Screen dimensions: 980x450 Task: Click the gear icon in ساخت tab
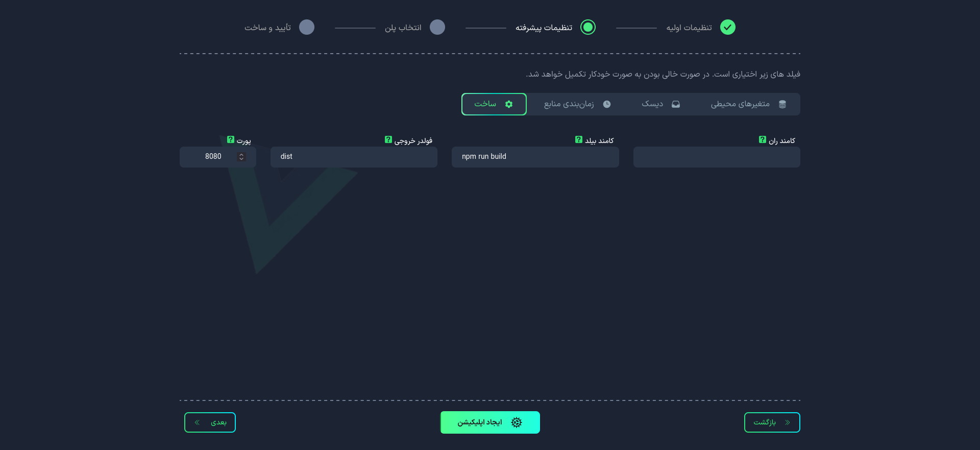508,104
